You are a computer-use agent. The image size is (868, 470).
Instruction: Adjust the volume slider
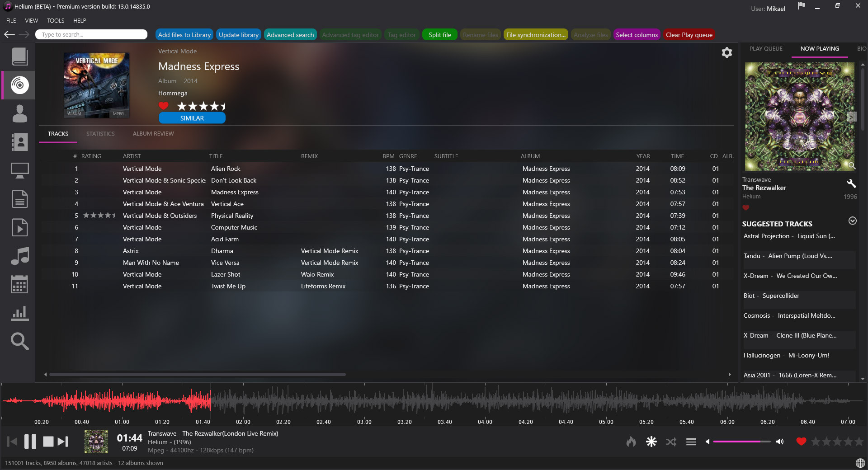click(741, 442)
